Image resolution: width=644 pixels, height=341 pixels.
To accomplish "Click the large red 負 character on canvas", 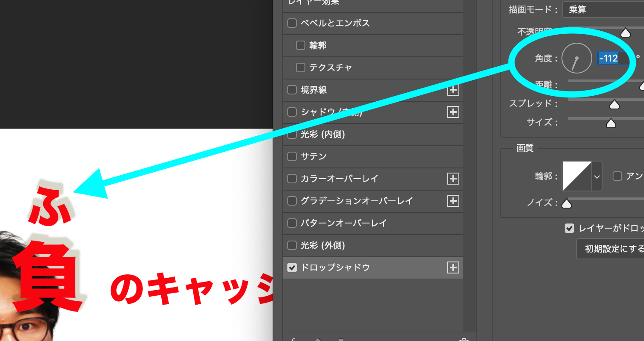I will click(47, 277).
